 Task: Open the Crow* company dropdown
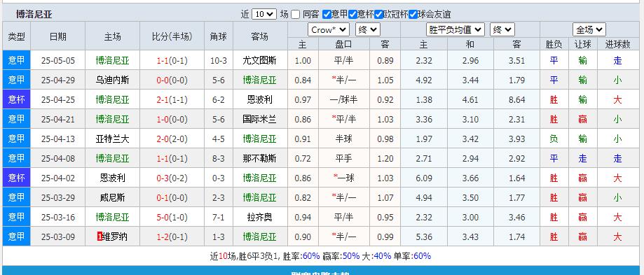pos(329,29)
